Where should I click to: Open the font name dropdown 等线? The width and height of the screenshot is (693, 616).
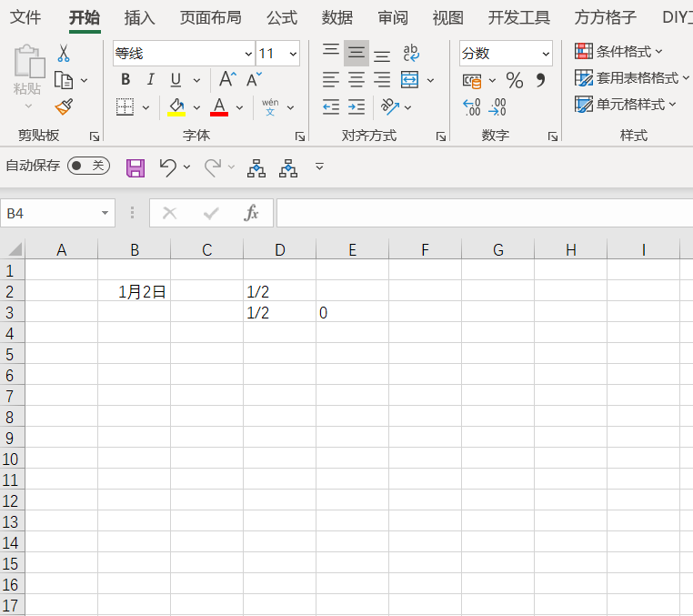coord(248,54)
